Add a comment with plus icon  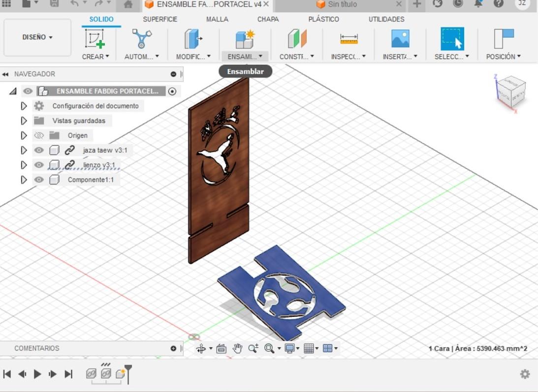click(x=173, y=348)
